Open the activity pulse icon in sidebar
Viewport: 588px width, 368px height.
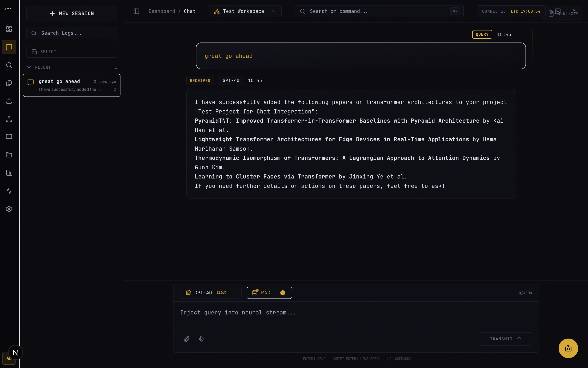click(x=9, y=191)
